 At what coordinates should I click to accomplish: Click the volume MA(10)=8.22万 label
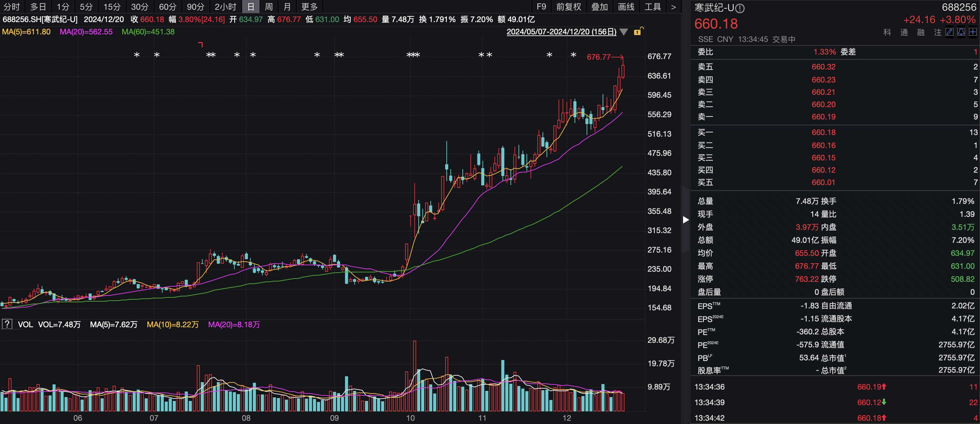(x=173, y=325)
